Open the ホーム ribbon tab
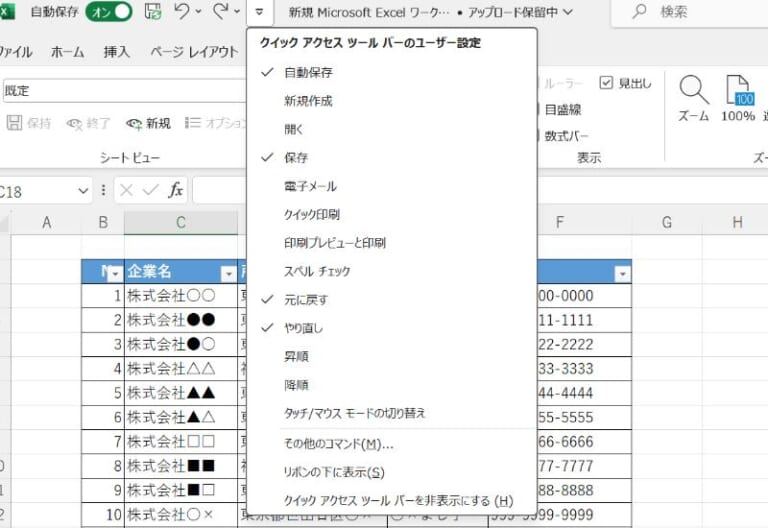 coord(68,51)
